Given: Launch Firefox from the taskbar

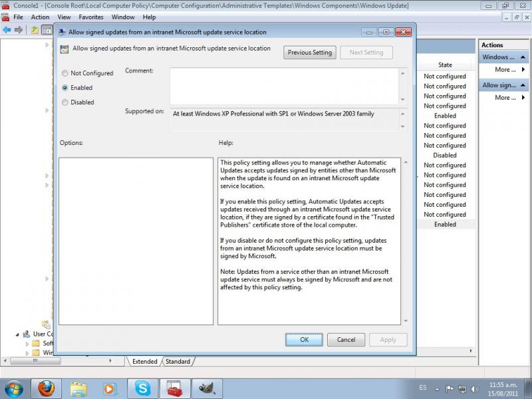Looking at the screenshot, I should [x=46, y=389].
